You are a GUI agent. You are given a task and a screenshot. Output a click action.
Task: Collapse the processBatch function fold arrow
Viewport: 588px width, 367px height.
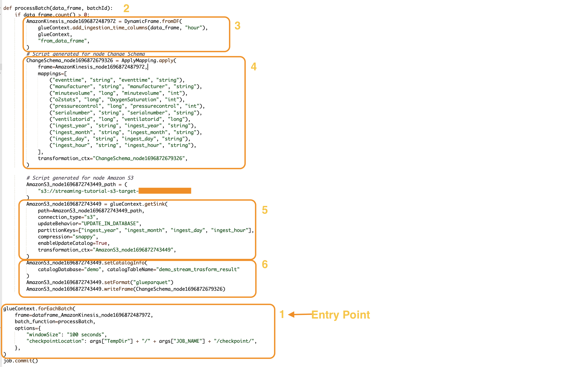pos(1,8)
